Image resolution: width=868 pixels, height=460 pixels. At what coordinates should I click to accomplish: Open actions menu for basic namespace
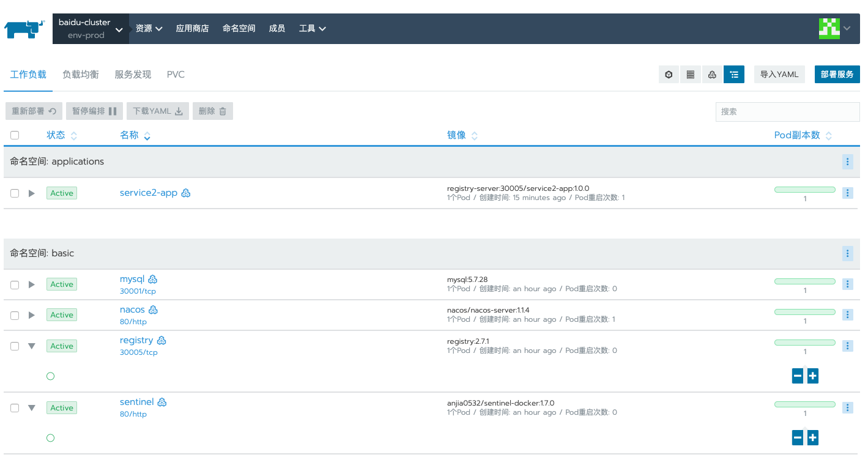coord(848,253)
